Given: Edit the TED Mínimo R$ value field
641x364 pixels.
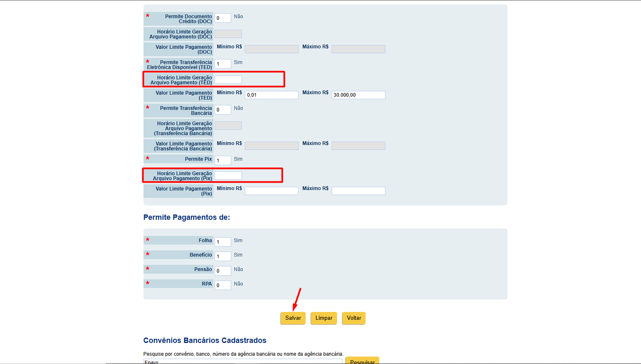Looking at the screenshot, I should [272, 95].
